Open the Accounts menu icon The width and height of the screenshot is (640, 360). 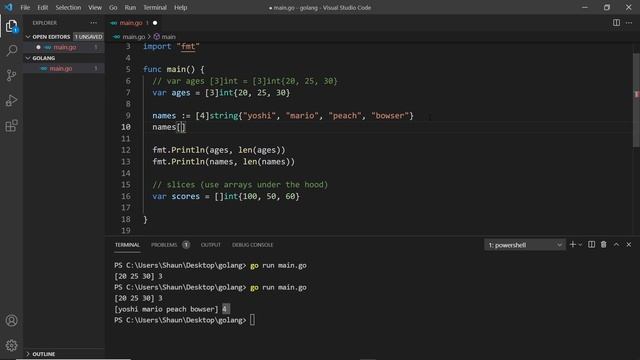[11, 321]
